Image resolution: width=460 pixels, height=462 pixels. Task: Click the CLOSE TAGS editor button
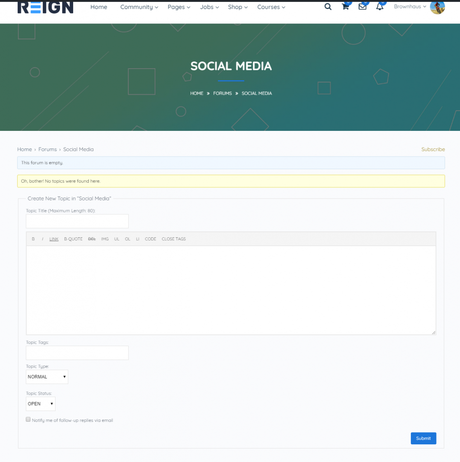(x=174, y=239)
